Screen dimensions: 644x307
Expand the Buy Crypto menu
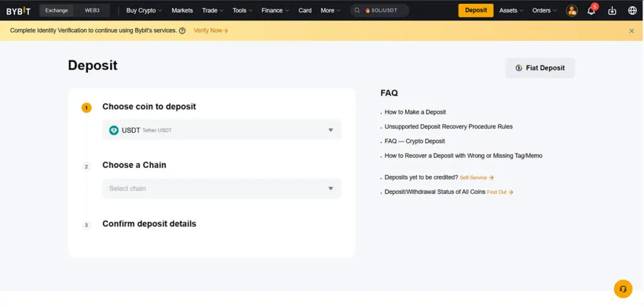click(144, 11)
